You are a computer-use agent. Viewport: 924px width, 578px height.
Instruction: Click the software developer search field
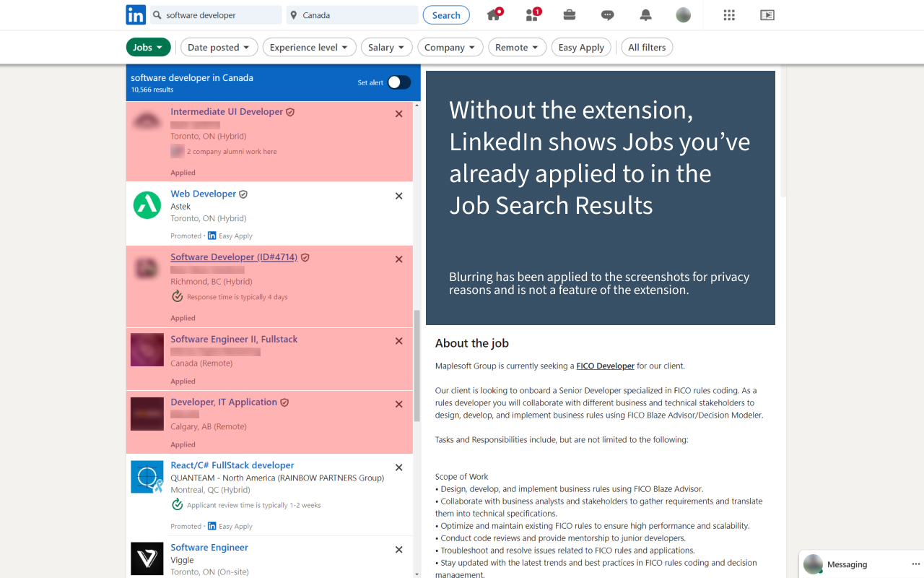[215, 15]
